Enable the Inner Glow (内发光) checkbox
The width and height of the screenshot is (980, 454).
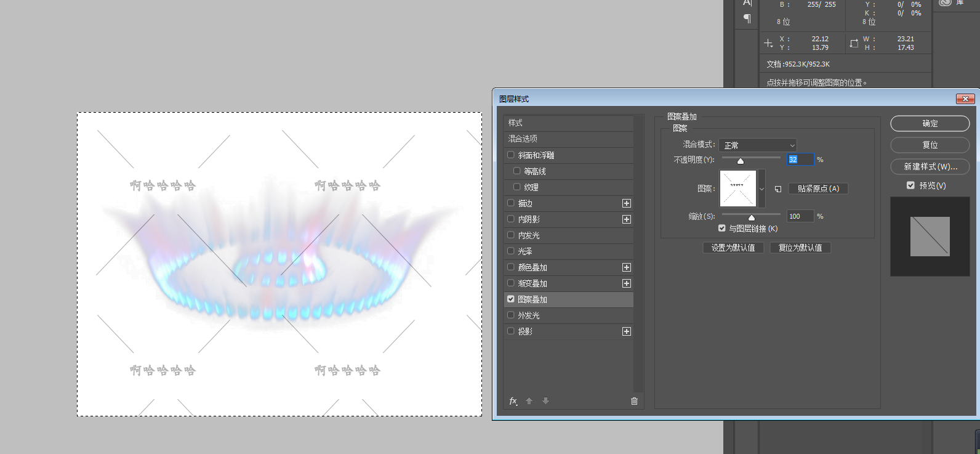[511, 235]
